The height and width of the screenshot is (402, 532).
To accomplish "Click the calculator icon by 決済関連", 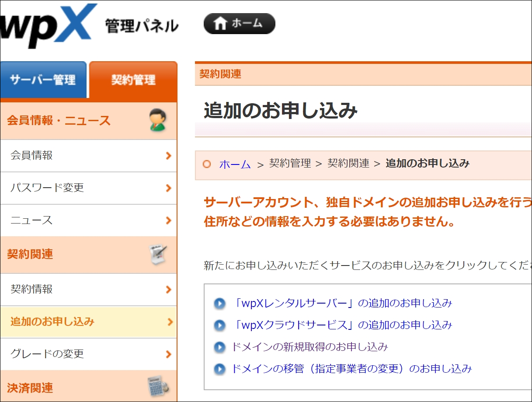I will tap(158, 387).
